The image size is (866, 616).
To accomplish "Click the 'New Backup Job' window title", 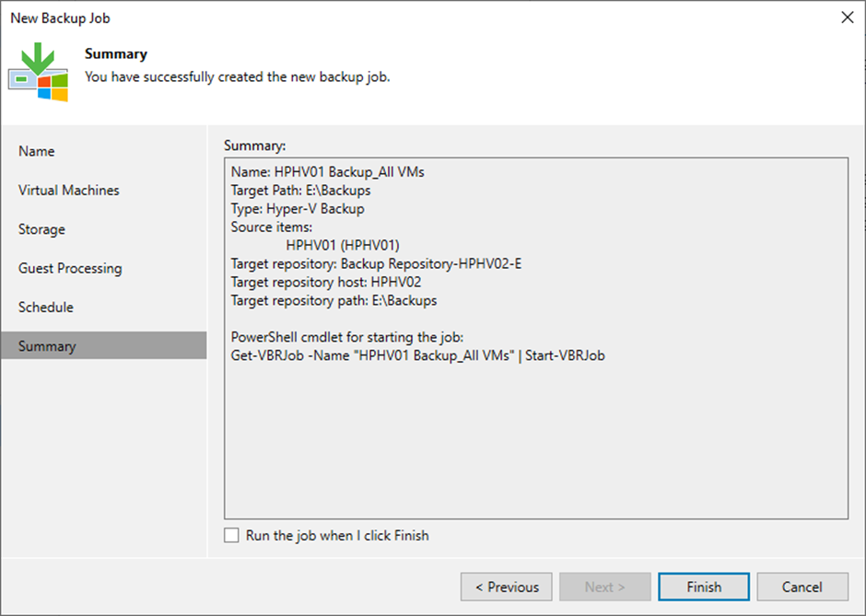I will 60,18.
